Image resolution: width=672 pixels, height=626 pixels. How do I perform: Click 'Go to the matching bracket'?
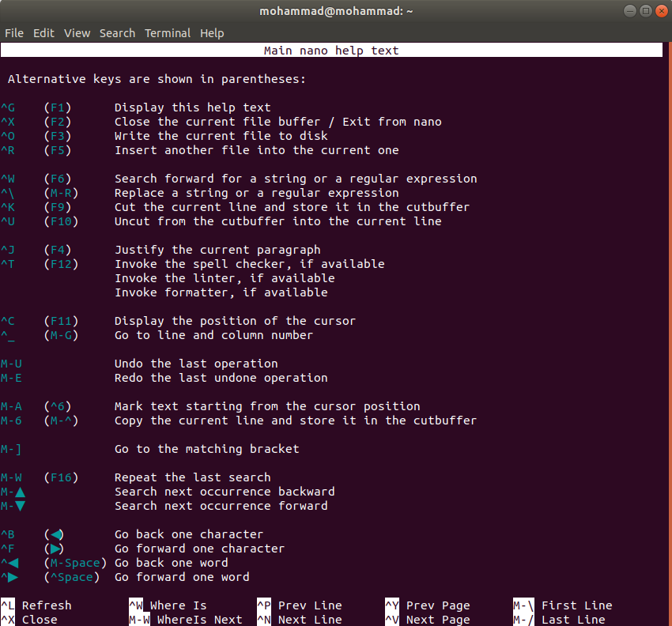[207, 449]
